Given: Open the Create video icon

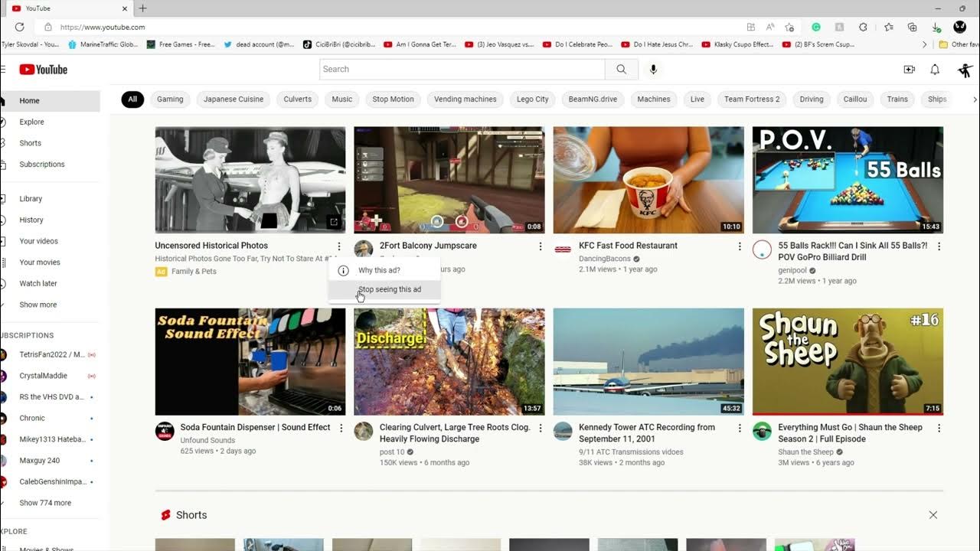Looking at the screenshot, I should (x=909, y=70).
